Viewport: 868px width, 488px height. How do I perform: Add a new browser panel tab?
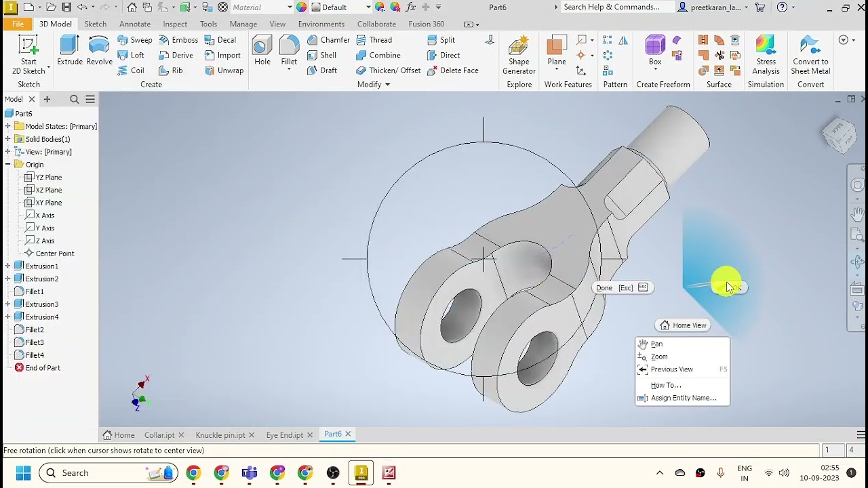point(47,99)
